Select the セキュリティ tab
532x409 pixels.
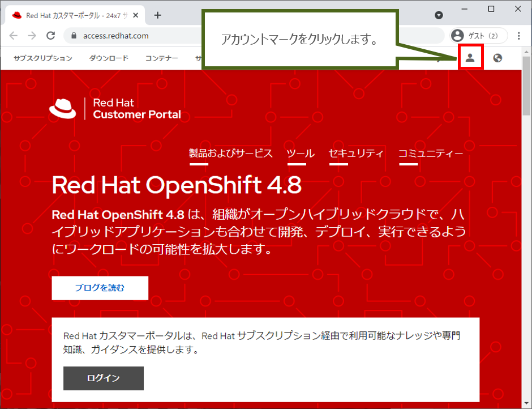point(356,154)
